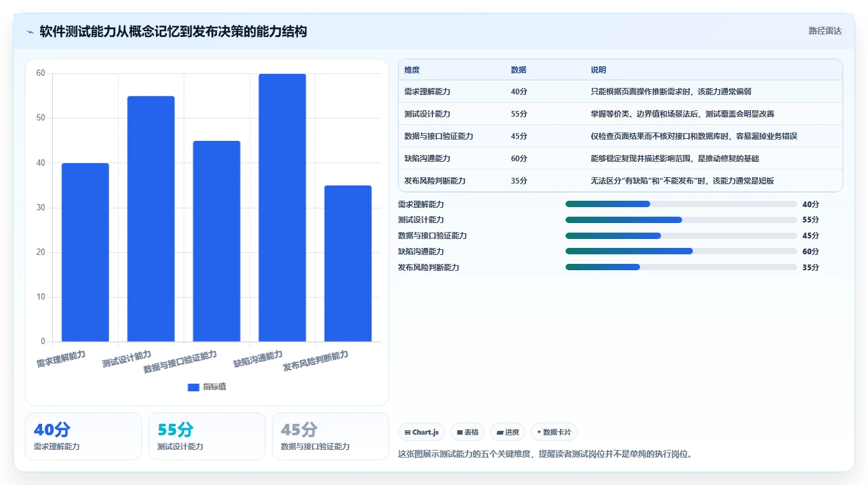Click 40分 in the table's 数据 column
Screen dimensions: 868x485
[519, 92]
